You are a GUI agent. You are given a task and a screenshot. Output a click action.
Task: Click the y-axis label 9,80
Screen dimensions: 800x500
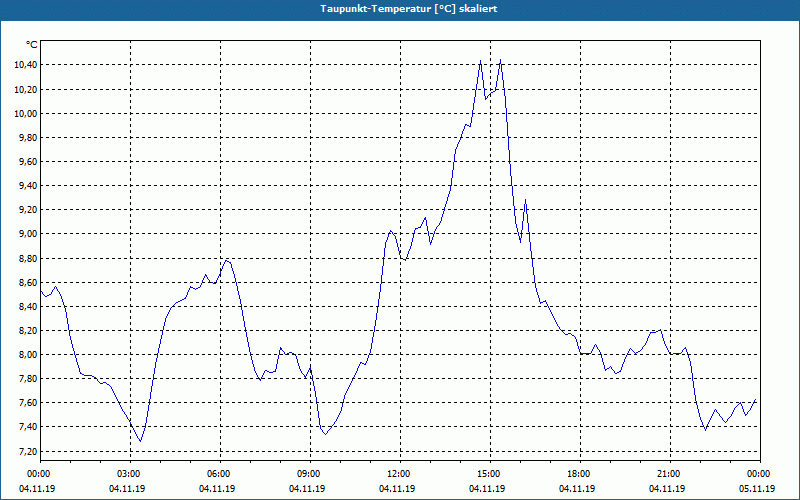pyautogui.click(x=29, y=138)
